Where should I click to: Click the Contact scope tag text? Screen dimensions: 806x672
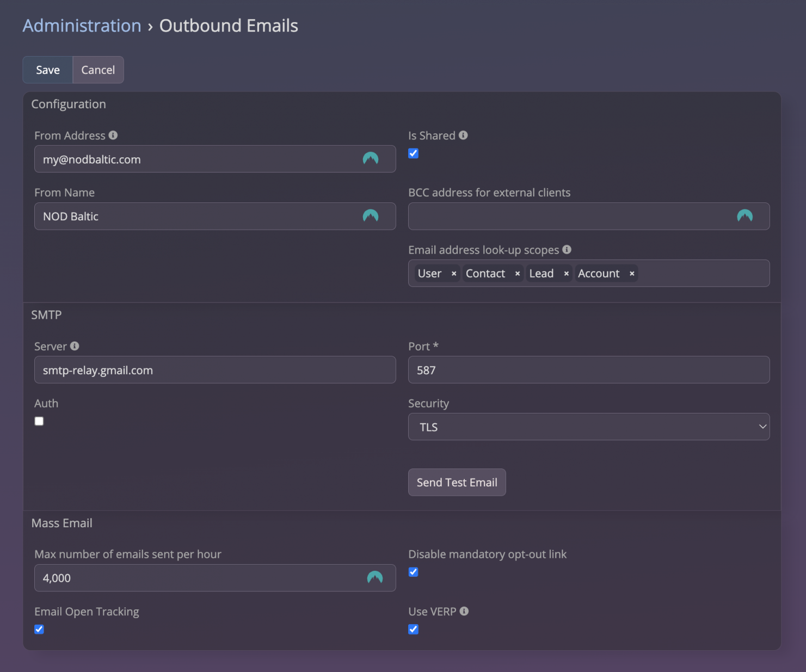coord(485,274)
